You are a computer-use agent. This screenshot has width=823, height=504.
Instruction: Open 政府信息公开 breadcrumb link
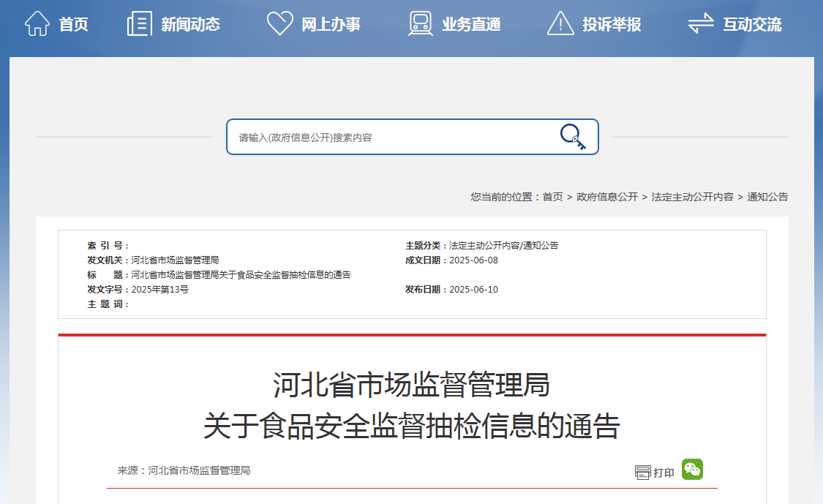pos(607,197)
